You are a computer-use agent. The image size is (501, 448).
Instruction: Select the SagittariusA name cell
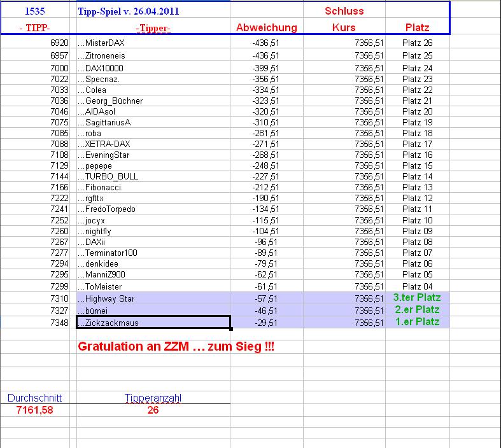[153, 122]
